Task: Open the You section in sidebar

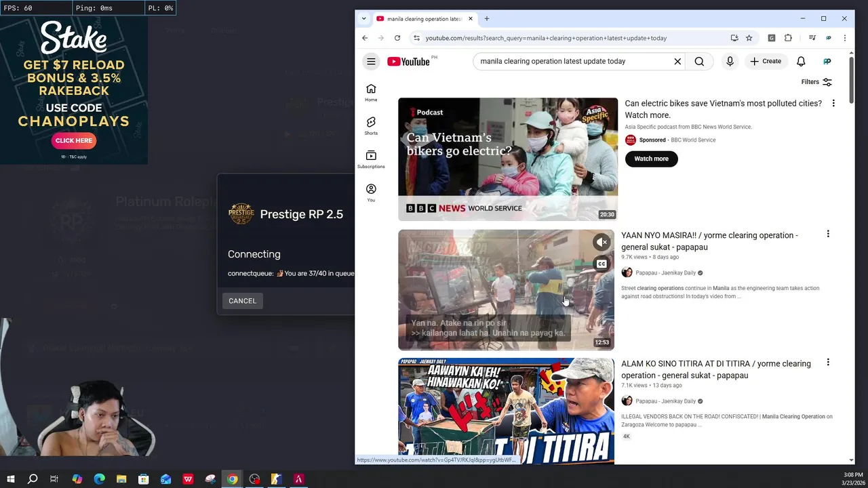Action: point(371,192)
